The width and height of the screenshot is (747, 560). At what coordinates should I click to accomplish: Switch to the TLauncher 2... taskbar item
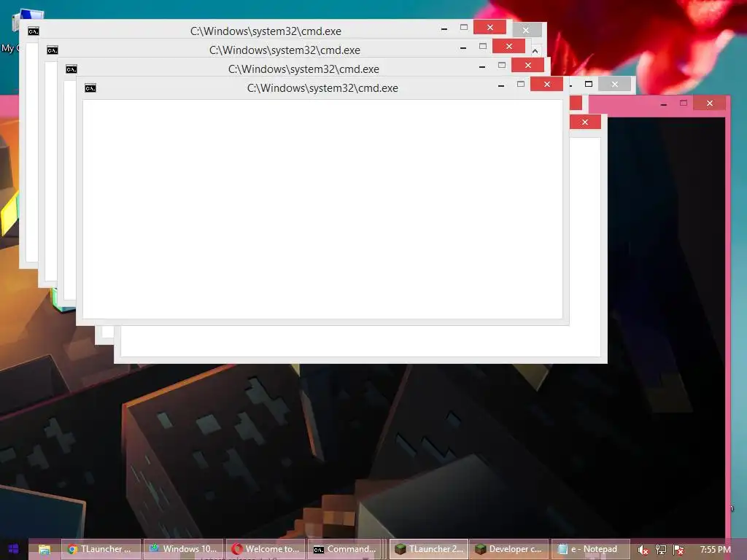pos(429,549)
